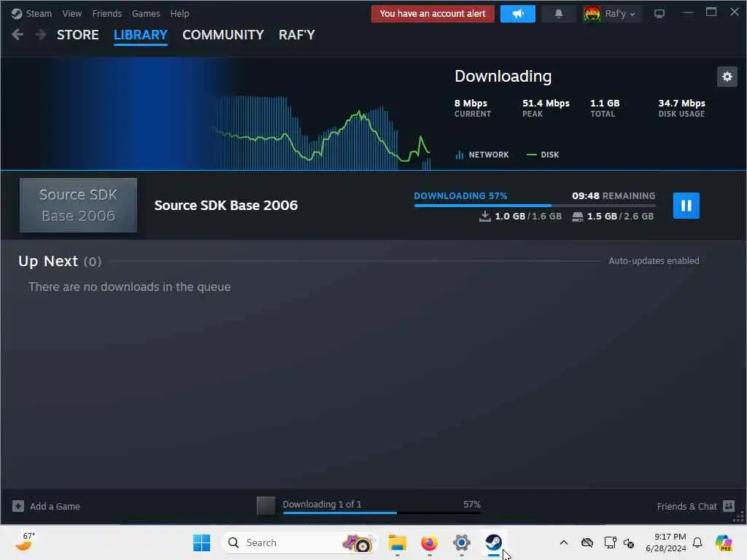Click the cloud sync tray icon
This screenshot has height=560, width=747.
click(x=587, y=542)
